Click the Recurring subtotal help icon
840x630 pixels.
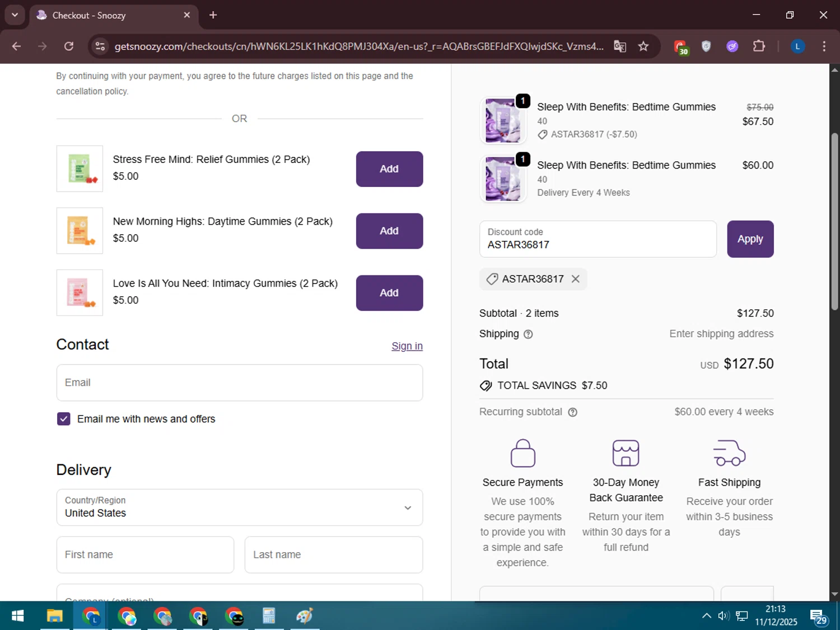[572, 412]
